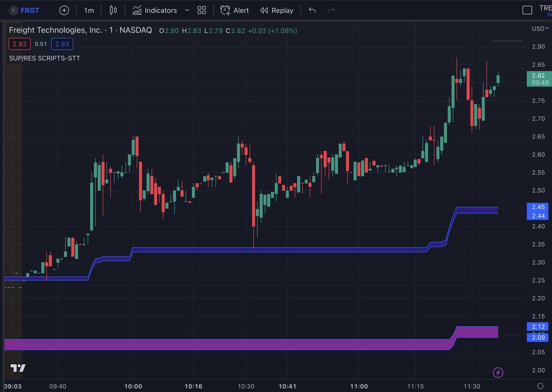Click the 11:30 time axis label
Screen dimensions: 552x392
coord(471,386)
